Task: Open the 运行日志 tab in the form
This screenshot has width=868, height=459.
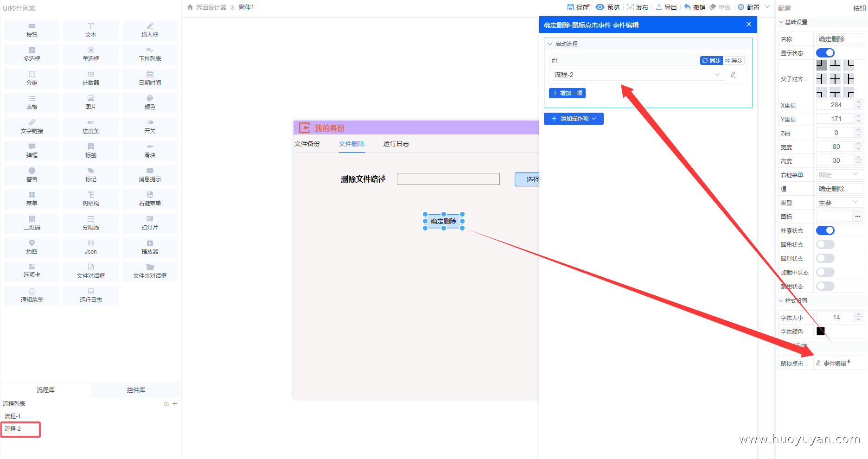Action: point(396,144)
